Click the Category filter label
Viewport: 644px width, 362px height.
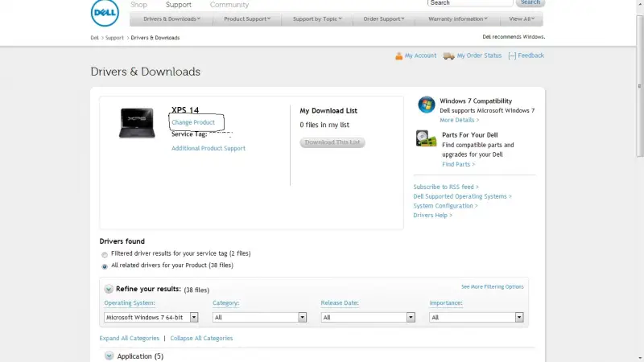(225, 303)
